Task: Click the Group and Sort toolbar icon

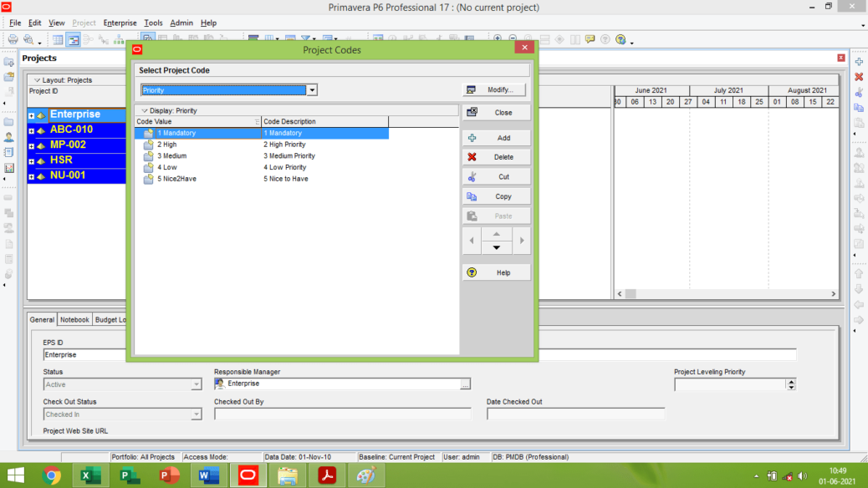Action: [253, 38]
